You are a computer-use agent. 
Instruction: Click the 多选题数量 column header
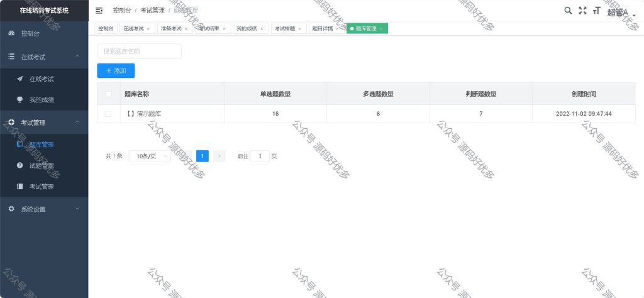[378, 94]
